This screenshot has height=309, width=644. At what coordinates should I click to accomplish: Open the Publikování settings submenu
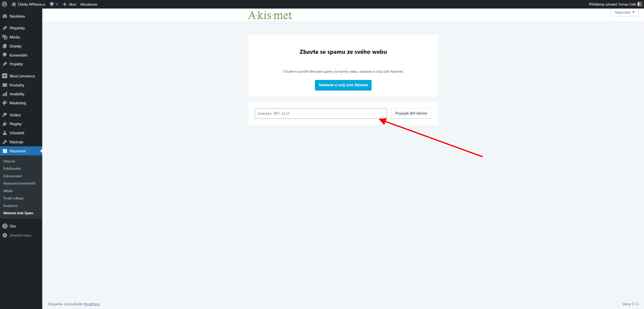12,168
